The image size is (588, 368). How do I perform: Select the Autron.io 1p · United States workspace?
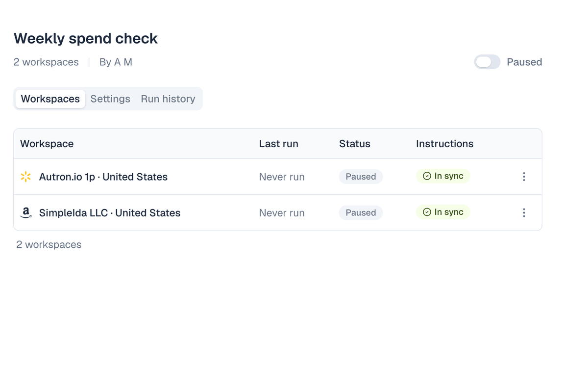(x=103, y=177)
